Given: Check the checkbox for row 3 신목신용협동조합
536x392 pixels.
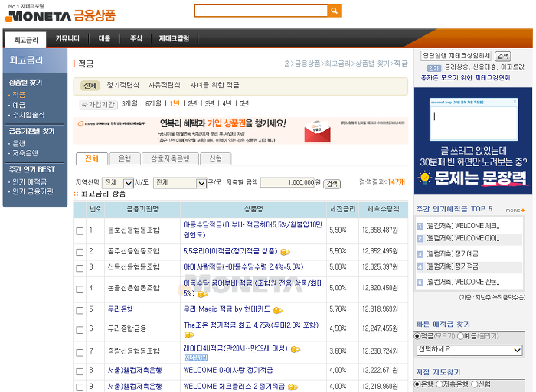Looking at the screenshot, I should click(x=80, y=268).
